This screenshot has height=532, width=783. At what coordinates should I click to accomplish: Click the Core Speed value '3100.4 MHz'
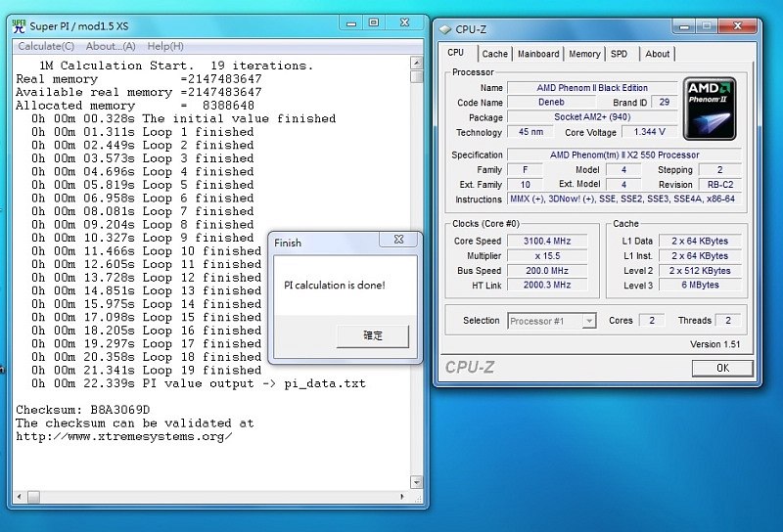[x=547, y=241]
